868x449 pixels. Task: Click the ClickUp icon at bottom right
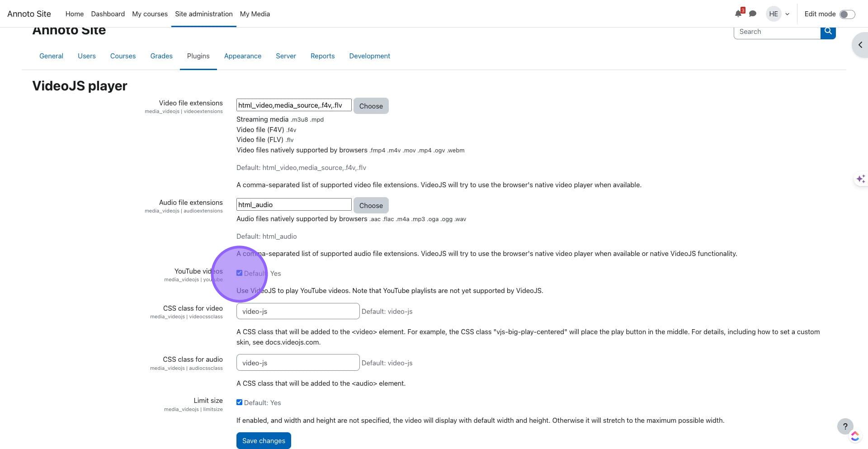click(x=854, y=436)
